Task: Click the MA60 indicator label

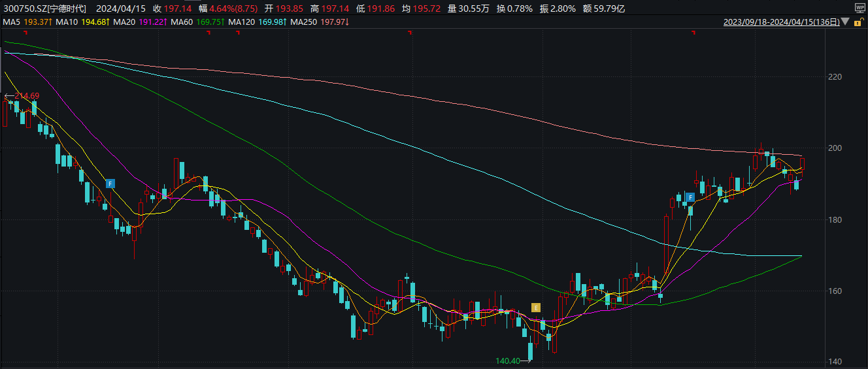Action: coord(182,22)
